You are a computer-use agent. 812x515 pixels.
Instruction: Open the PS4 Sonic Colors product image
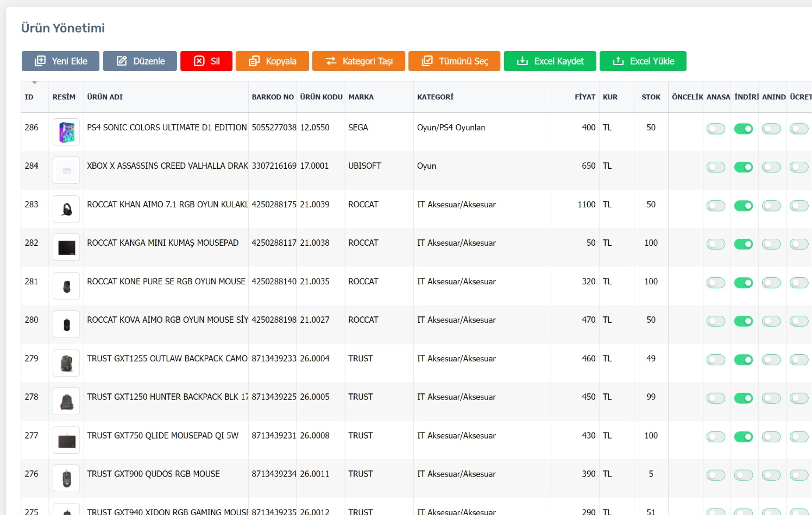[66, 132]
